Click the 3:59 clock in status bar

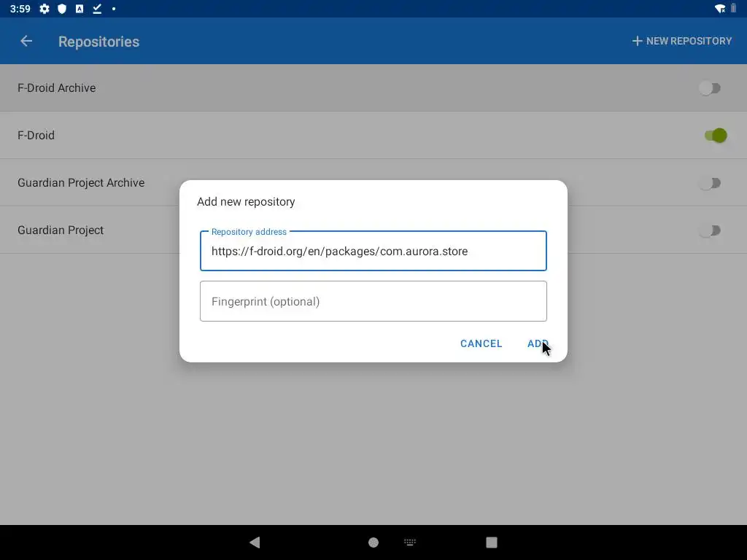point(20,9)
